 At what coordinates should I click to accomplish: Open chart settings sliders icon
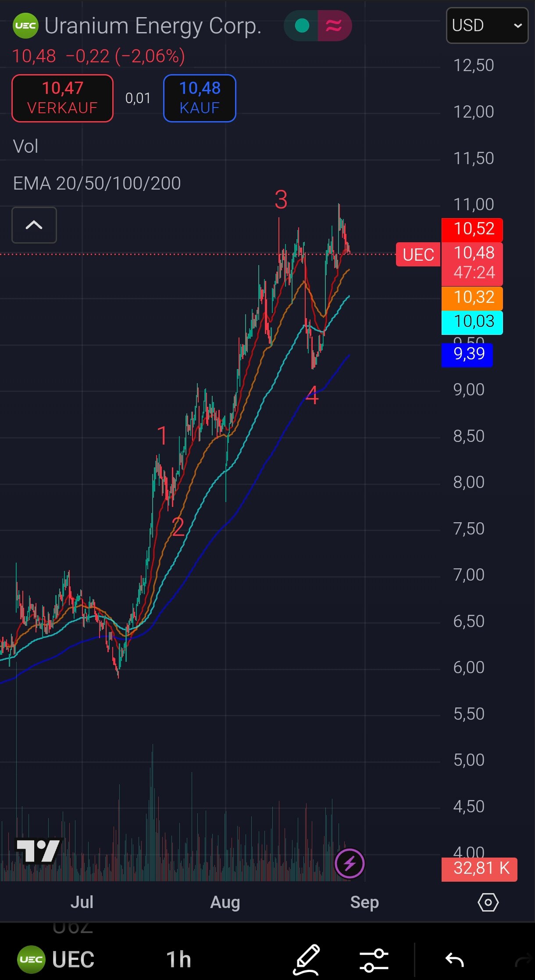click(x=374, y=960)
